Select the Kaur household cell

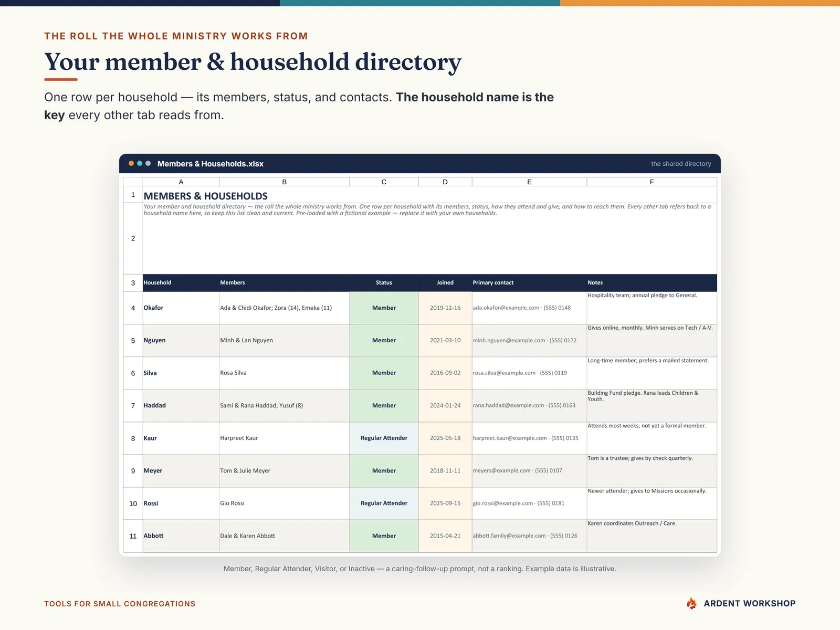coord(181,438)
